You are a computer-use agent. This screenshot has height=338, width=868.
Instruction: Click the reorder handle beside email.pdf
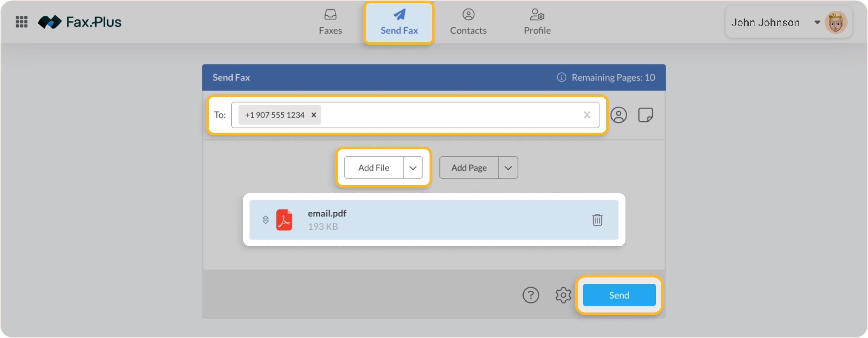(266, 219)
